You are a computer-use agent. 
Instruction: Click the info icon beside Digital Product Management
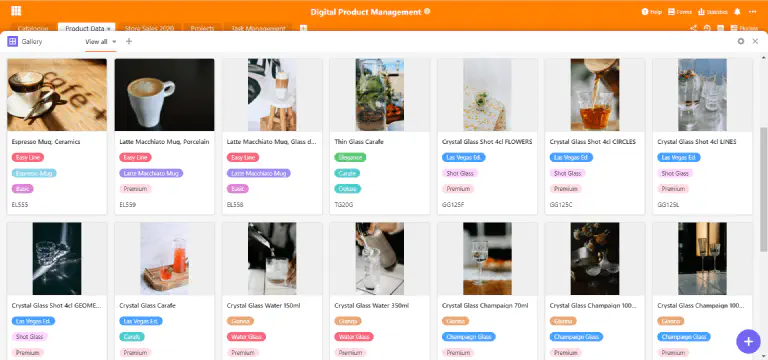point(427,11)
